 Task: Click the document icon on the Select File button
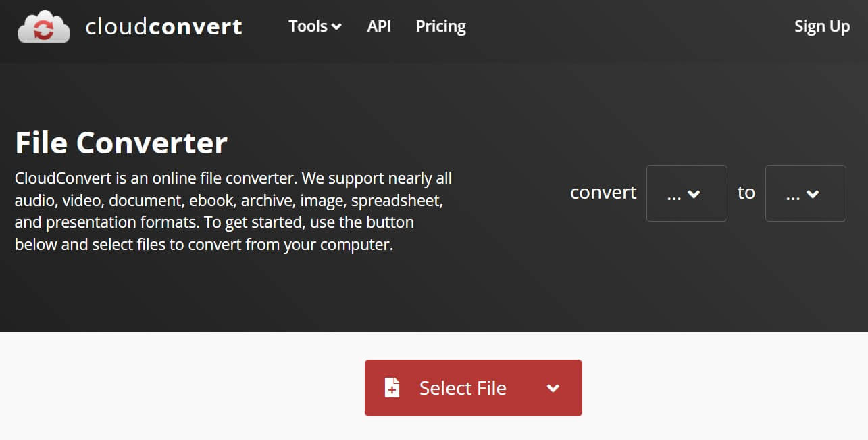pyautogui.click(x=390, y=387)
